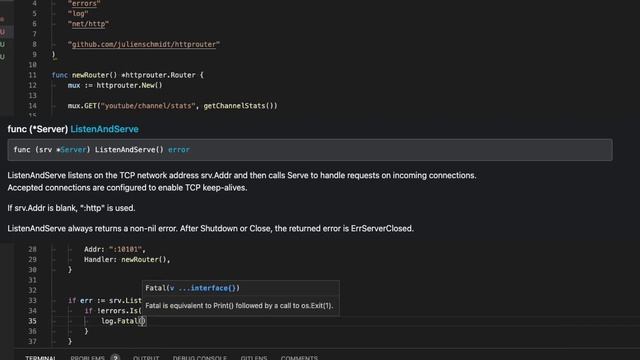Click the "errors" import string
This screenshot has width=640, height=360.
(84, 4)
